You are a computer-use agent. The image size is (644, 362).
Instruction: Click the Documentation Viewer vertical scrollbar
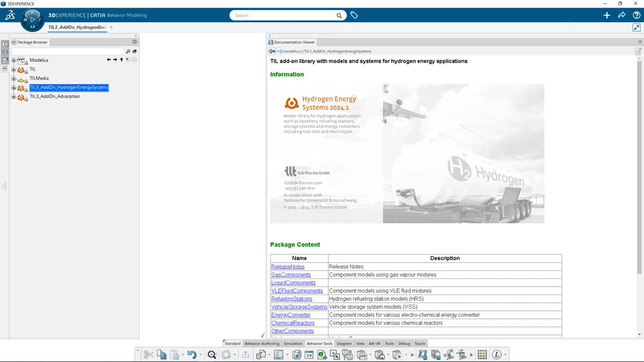(639, 167)
